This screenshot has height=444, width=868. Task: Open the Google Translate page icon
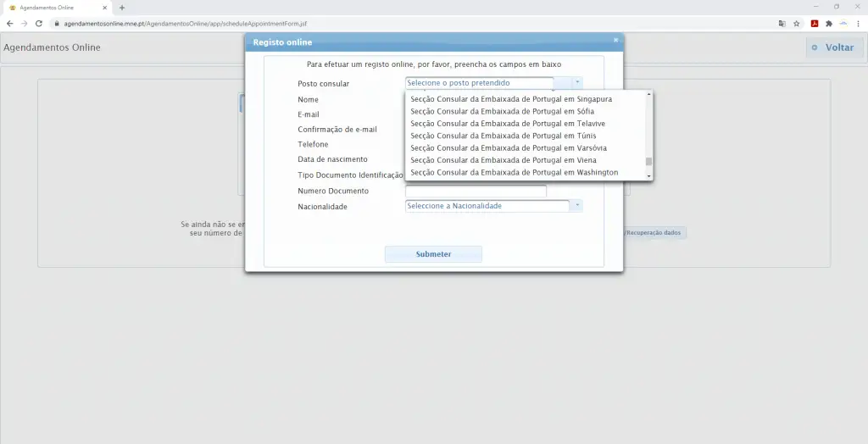pos(782,24)
